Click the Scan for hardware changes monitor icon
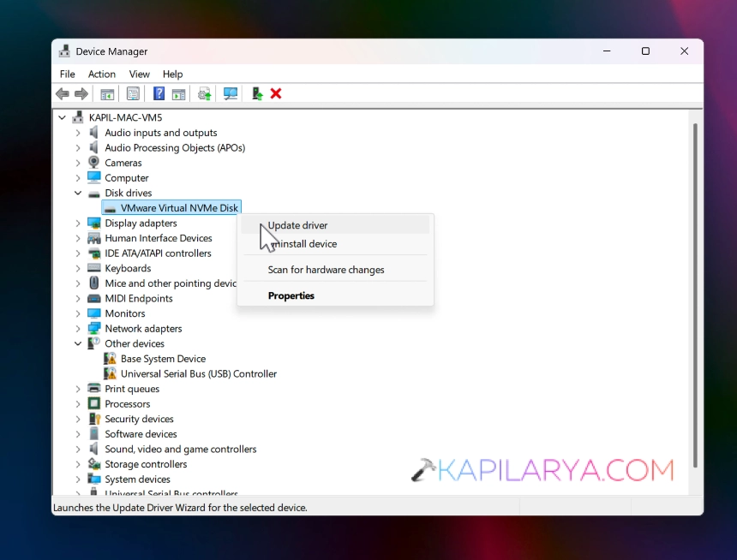This screenshot has width=737, height=560. 231,94
